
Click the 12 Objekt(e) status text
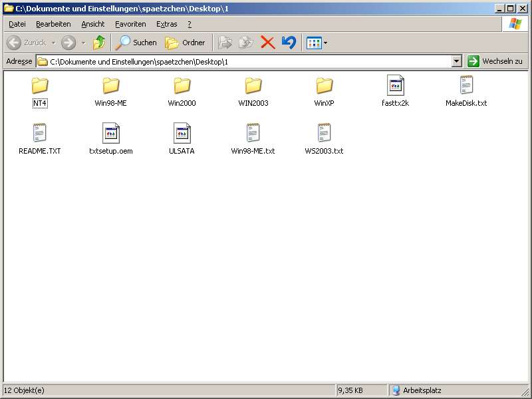click(x=24, y=390)
